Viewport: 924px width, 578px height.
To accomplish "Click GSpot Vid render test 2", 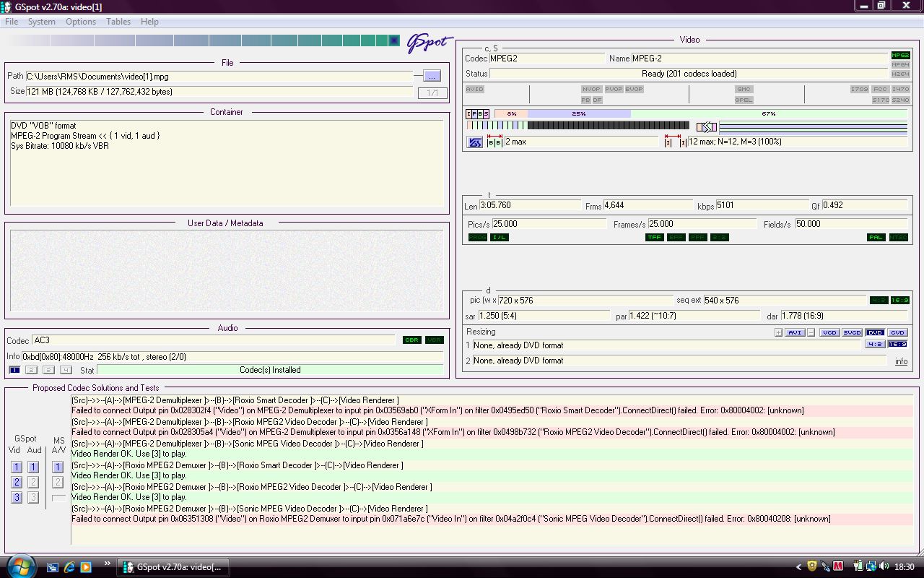I will pos(17,482).
